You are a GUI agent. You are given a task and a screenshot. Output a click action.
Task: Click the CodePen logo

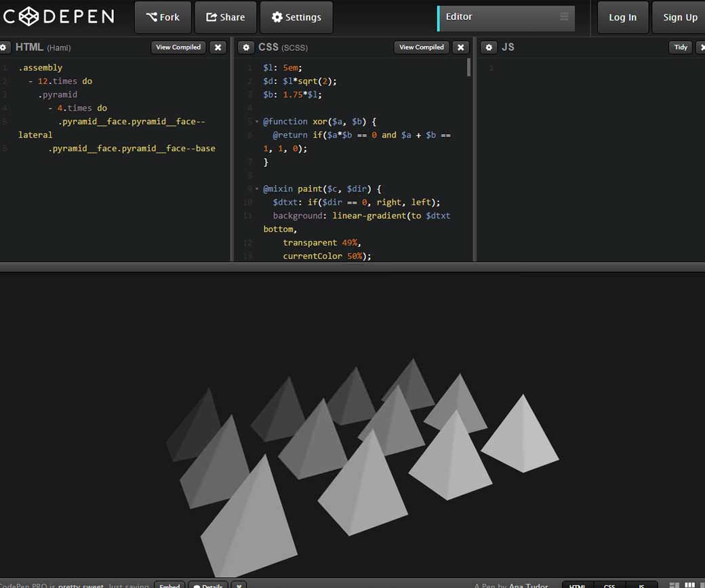[x=58, y=17]
